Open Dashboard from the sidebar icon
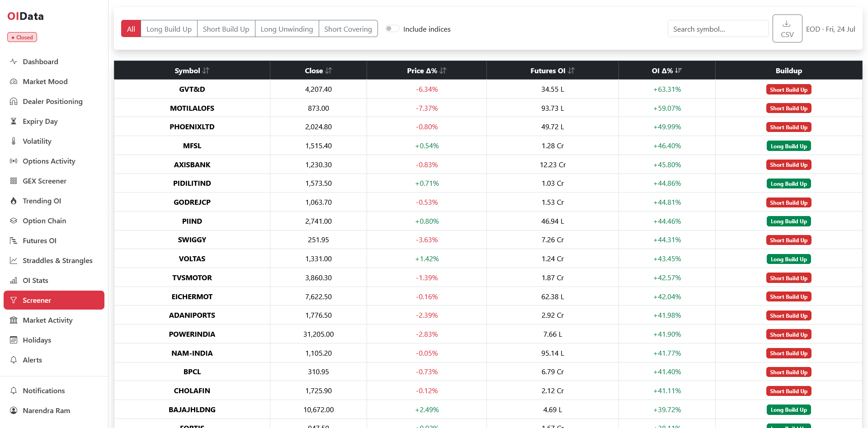This screenshot has width=868, height=428. [x=14, y=61]
